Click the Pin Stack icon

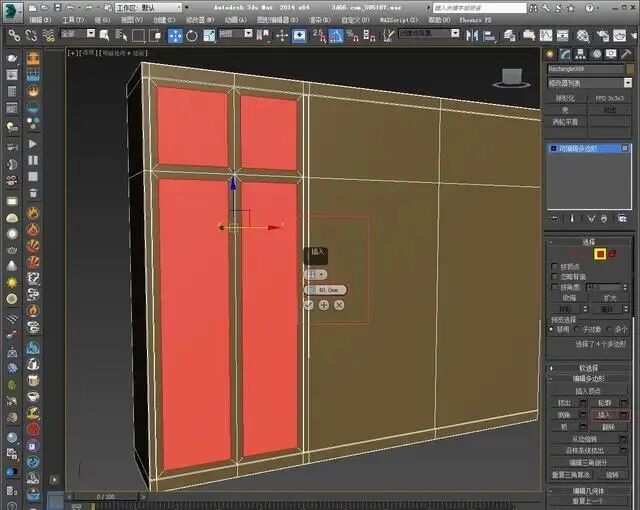554,219
